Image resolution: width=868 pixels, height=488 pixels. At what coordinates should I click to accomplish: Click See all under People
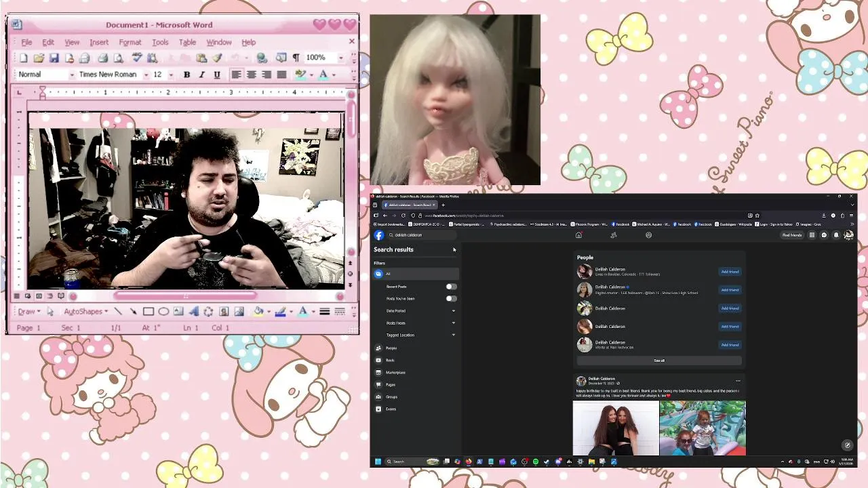[659, 361]
